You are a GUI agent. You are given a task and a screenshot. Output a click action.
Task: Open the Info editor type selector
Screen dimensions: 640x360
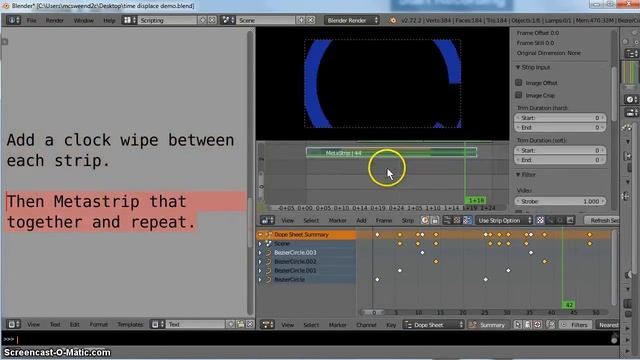coord(13,20)
